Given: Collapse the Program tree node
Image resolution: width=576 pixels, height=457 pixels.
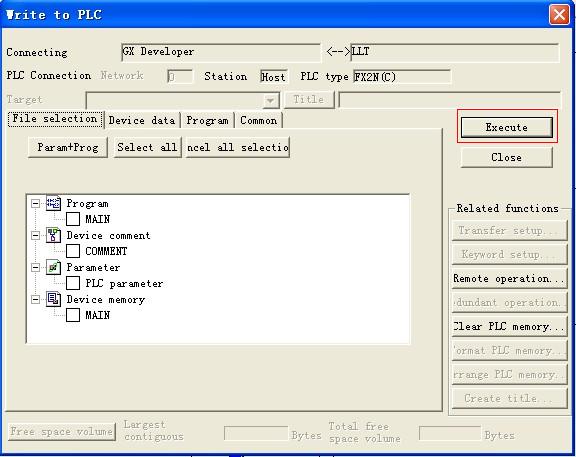Looking at the screenshot, I should (x=35, y=203).
